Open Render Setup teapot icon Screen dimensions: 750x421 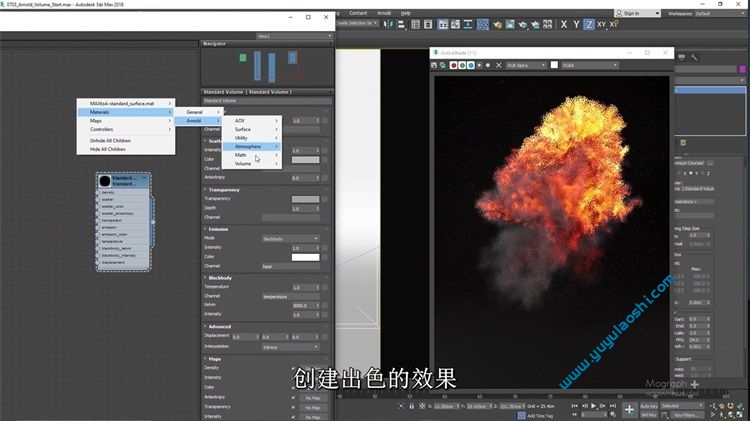point(497,24)
